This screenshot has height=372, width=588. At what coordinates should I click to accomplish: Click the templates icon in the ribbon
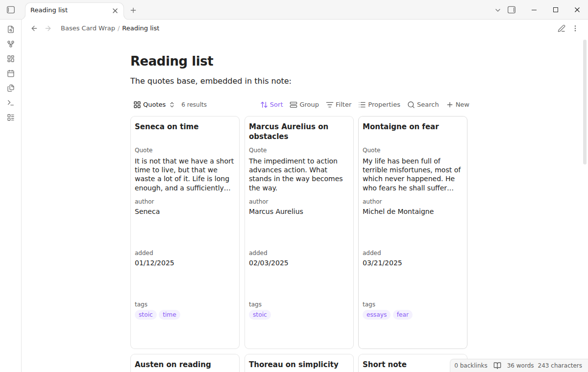point(11,88)
